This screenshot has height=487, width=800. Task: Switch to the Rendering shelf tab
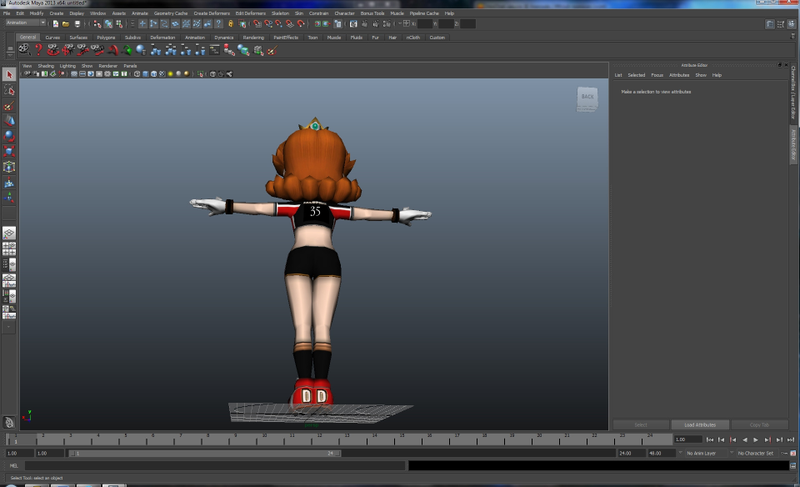tap(253, 37)
